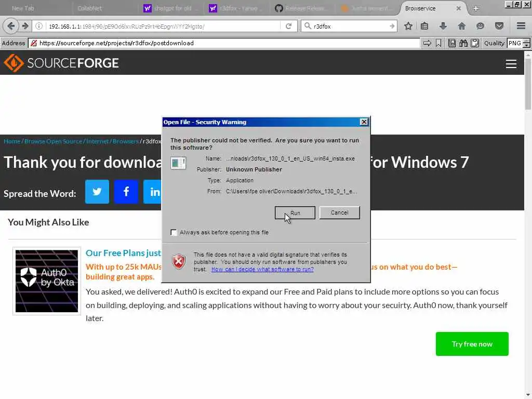Share on LinkedIn button

click(152, 192)
